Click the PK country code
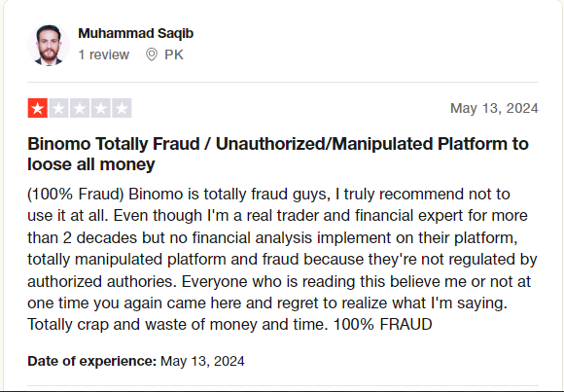 (174, 54)
